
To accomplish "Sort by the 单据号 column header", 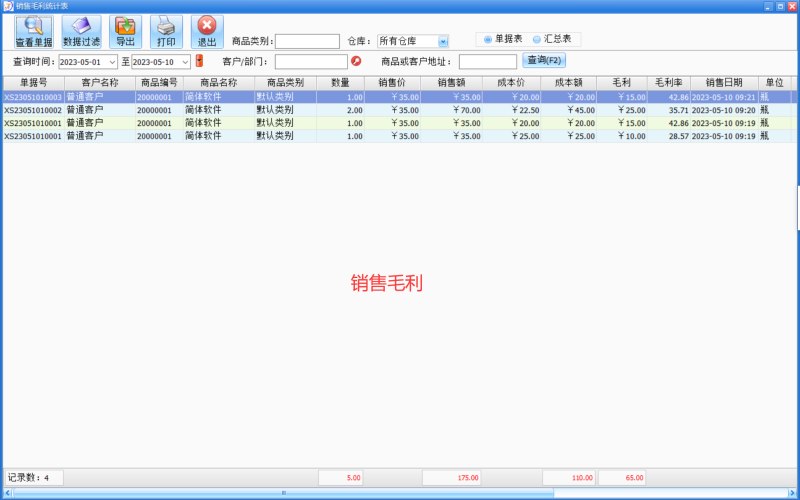I will point(34,83).
